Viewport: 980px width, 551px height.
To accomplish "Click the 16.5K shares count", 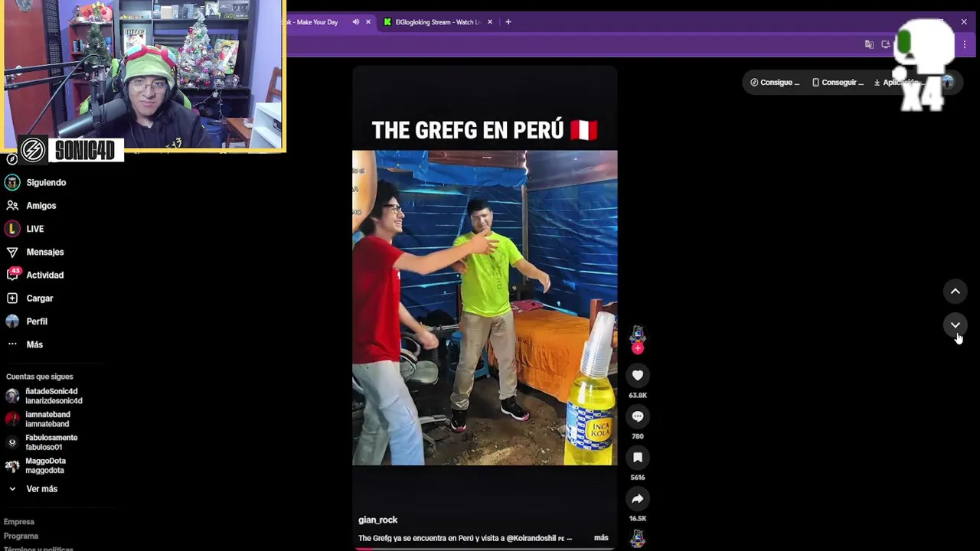I will (638, 518).
